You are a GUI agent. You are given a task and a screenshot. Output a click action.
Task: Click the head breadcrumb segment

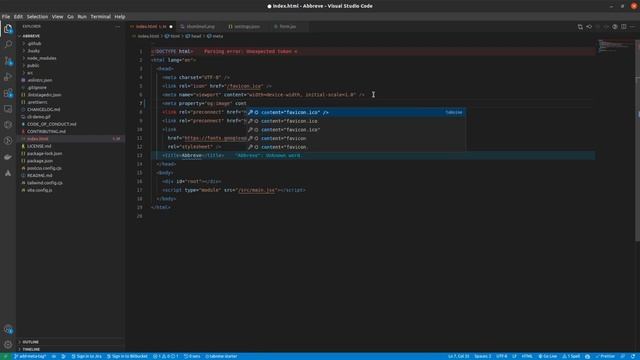pos(193,36)
